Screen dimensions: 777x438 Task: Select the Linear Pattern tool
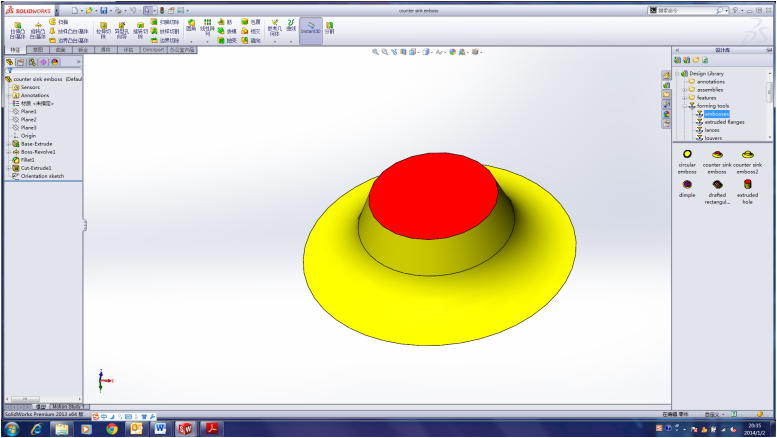click(207, 27)
